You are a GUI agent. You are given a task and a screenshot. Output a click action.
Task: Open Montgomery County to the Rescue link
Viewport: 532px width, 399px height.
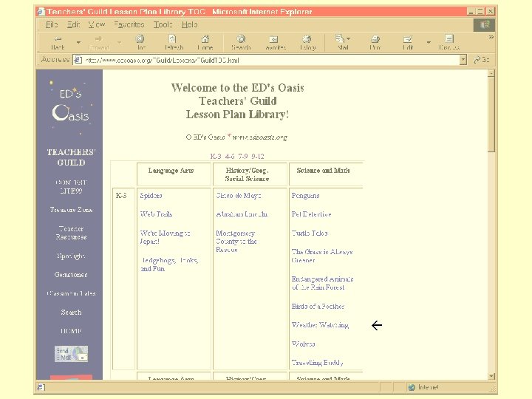click(236, 241)
